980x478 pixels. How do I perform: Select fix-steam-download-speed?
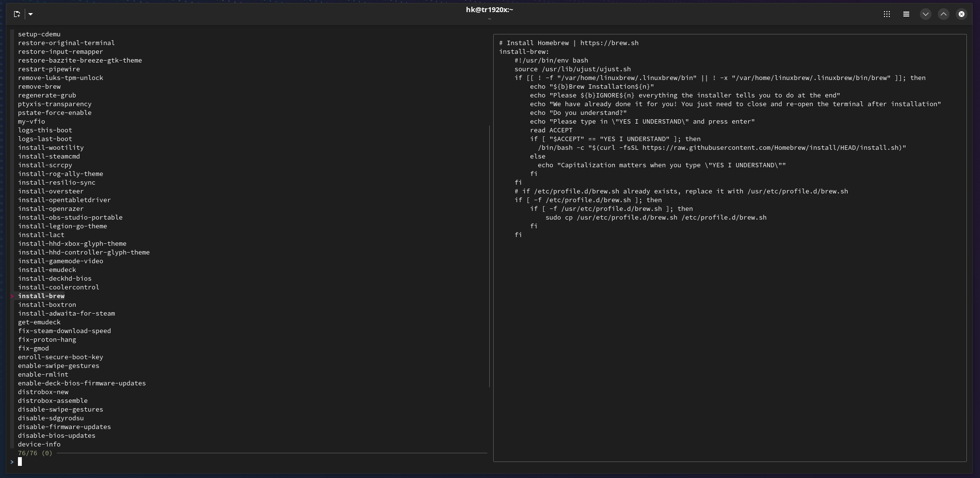click(64, 331)
